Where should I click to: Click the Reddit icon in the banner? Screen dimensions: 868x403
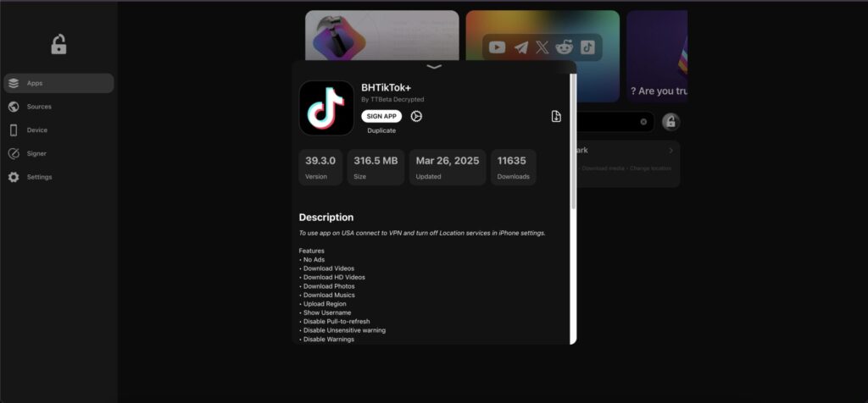click(x=564, y=47)
